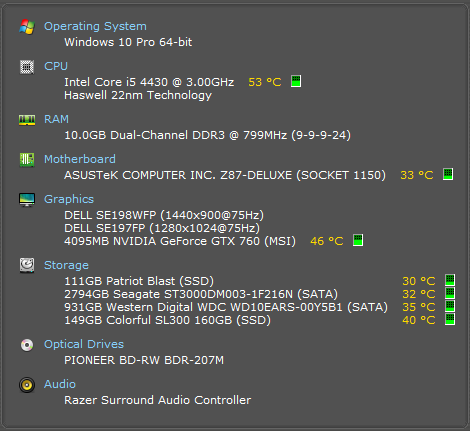Click the Graphics monitor icon
The height and width of the screenshot is (431, 470).
coord(27,200)
